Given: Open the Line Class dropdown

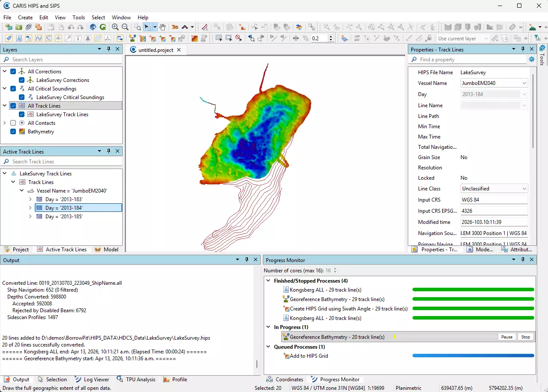Looking at the screenshot, I should 524,189.
